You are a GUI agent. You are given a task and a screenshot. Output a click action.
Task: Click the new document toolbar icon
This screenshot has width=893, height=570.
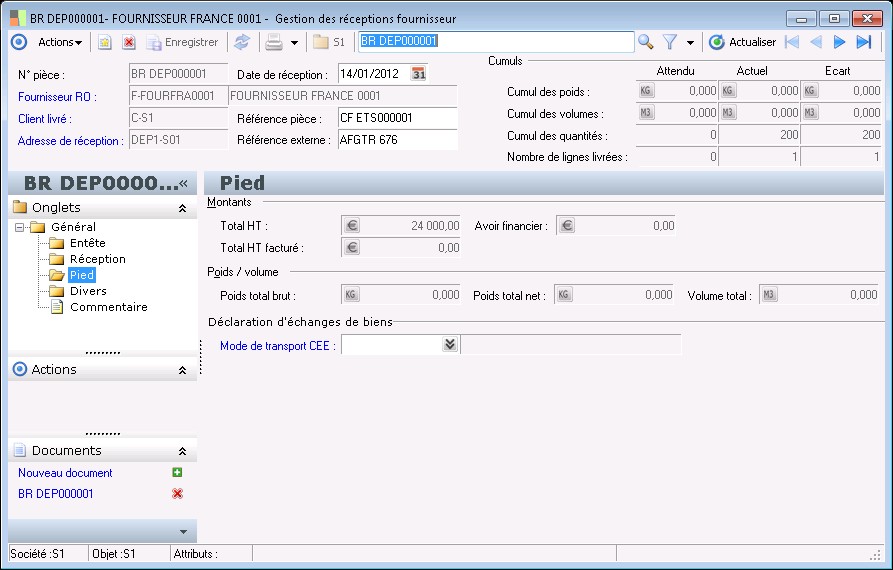coord(105,42)
